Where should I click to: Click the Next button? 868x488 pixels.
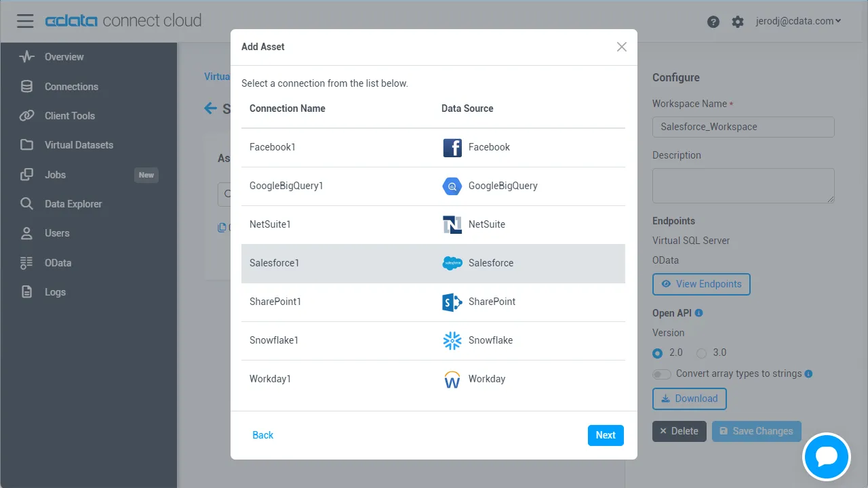tap(606, 435)
